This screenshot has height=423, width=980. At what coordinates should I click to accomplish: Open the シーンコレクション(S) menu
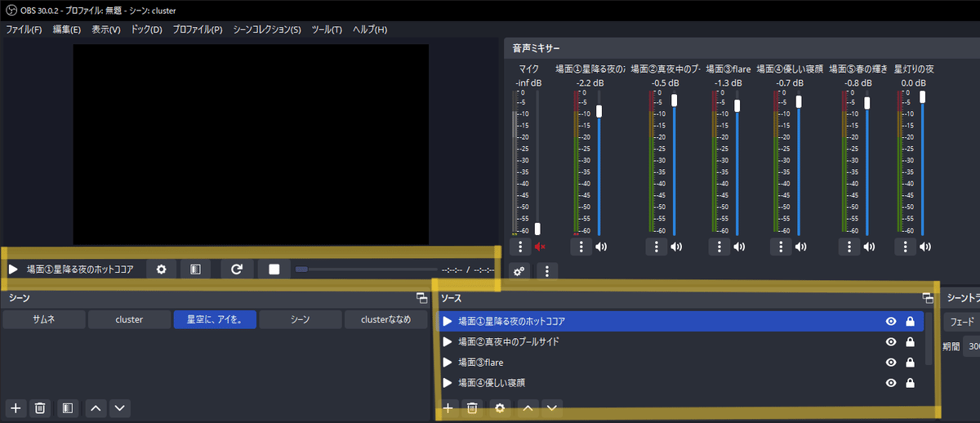click(268, 29)
